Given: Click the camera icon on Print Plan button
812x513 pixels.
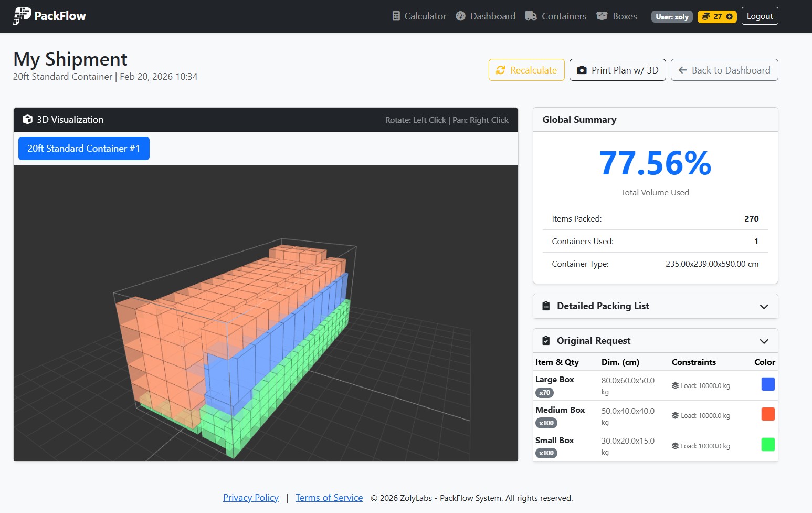Looking at the screenshot, I should [582, 69].
